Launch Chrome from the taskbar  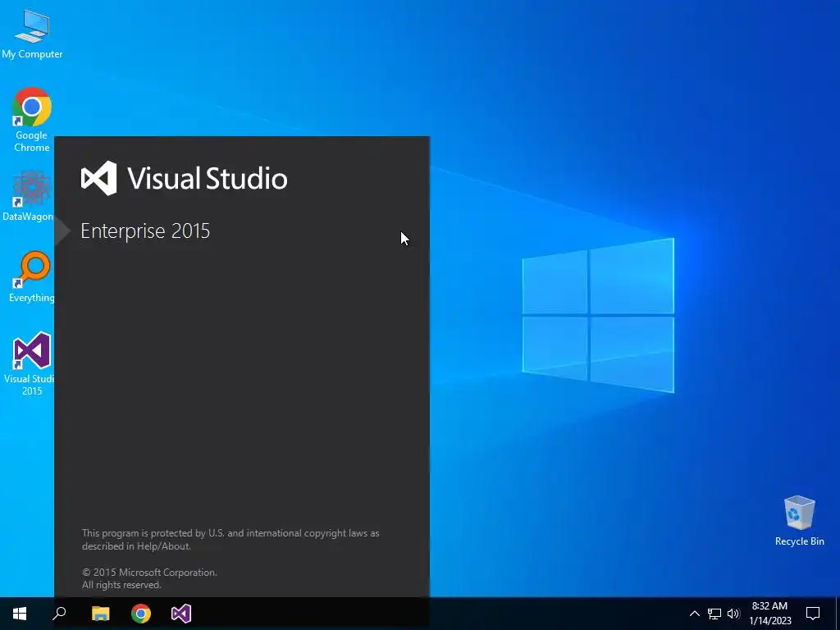pyautogui.click(x=141, y=614)
